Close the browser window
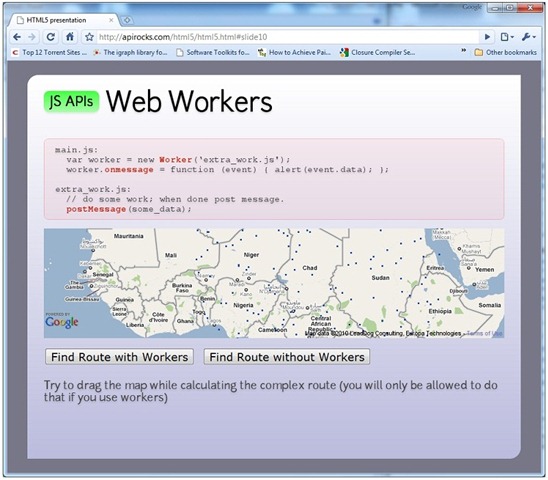The height and width of the screenshot is (480, 548). (x=531, y=8)
